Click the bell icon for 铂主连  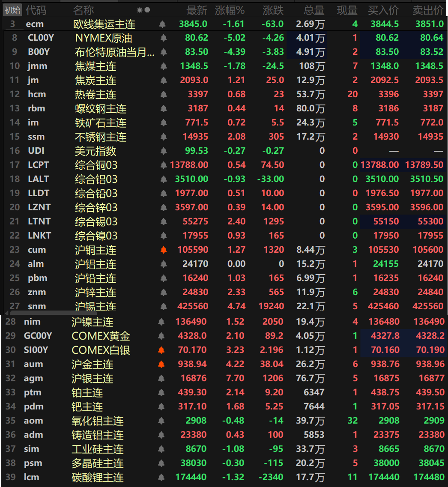coord(161,393)
